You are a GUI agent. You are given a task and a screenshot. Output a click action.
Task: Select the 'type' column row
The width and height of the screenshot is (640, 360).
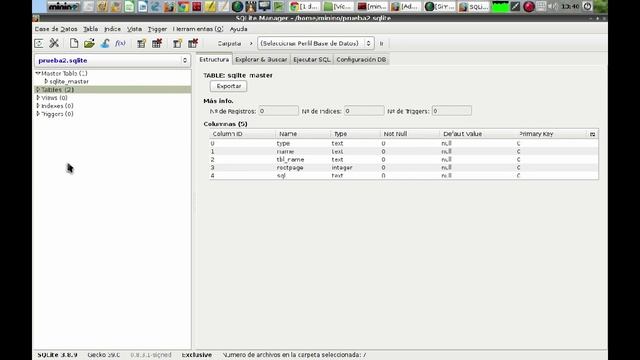pyautogui.click(x=404, y=144)
